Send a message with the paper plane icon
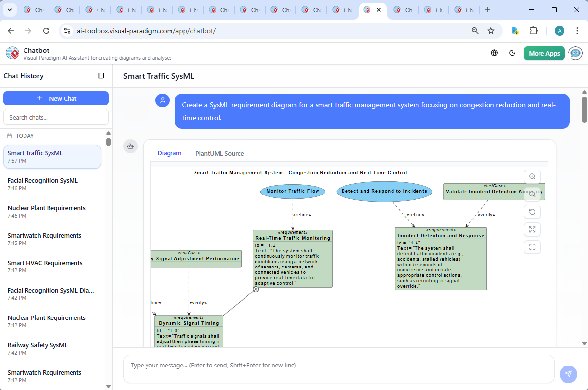 568,374
